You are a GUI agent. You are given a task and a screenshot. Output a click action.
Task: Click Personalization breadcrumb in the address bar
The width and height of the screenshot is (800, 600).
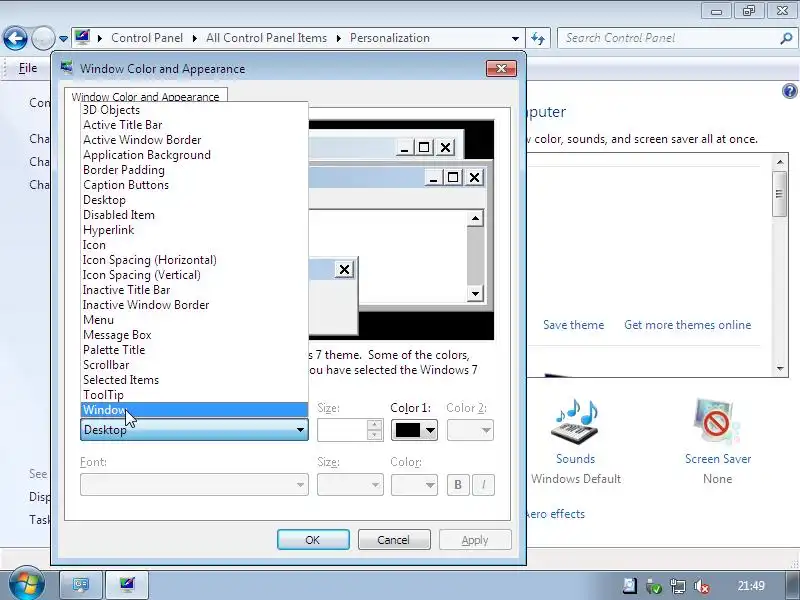point(390,38)
